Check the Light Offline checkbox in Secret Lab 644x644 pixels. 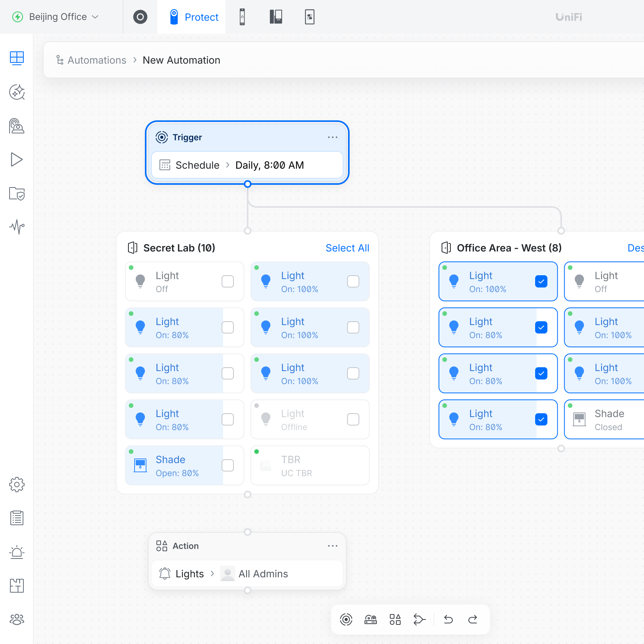click(x=353, y=419)
